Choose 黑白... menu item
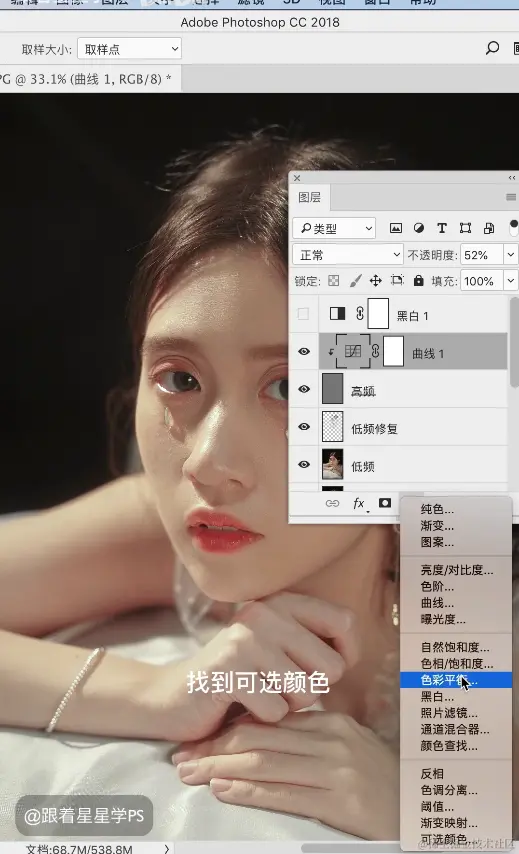This screenshot has height=854, width=519. pyautogui.click(x=456, y=696)
